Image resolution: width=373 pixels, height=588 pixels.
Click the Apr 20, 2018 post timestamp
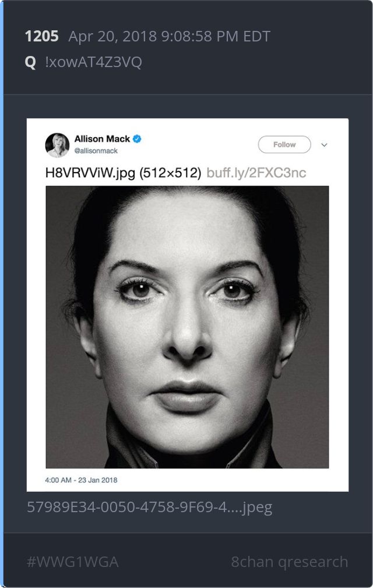(x=169, y=36)
